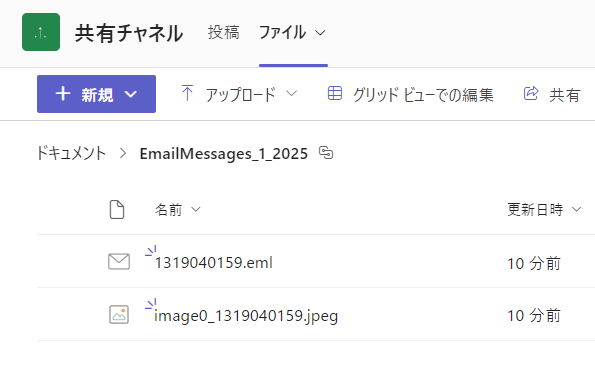Click new-item sparkle marker beside 1319040159.eml

[151, 251]
